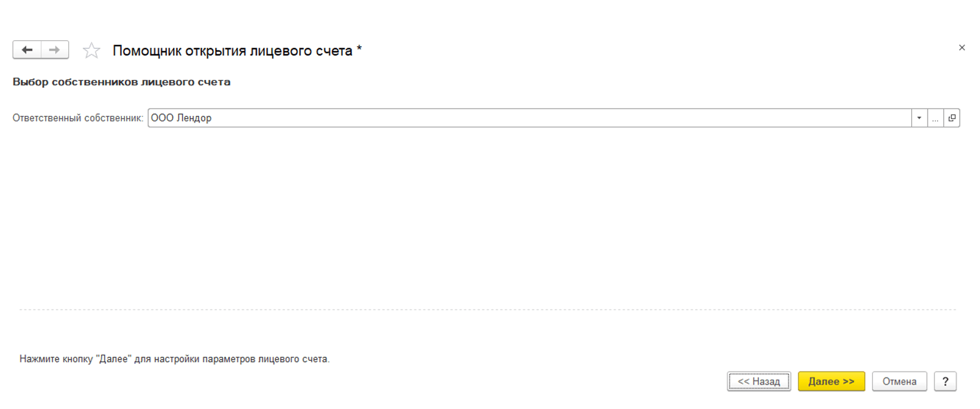The image size is (980, 409).
Task: Click inside the Ответственный собственник input field
Action: point(548,118)
